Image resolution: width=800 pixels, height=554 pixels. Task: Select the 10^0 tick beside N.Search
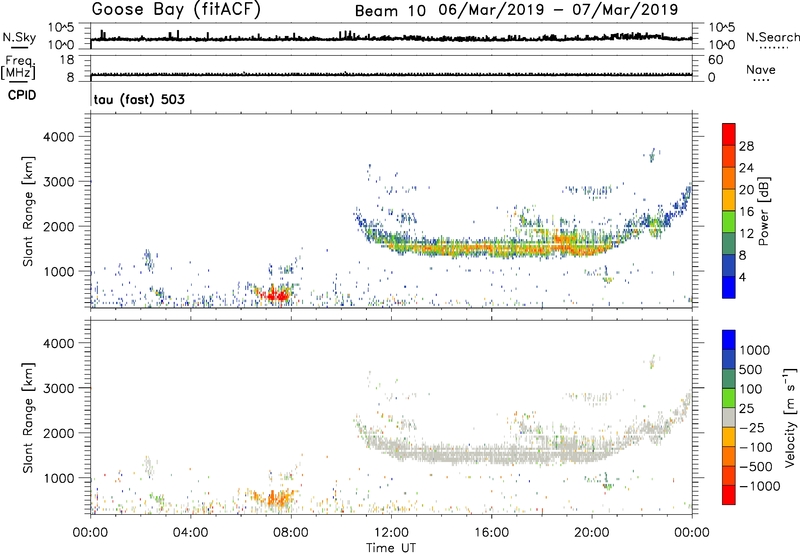click(x=721, y=45)
